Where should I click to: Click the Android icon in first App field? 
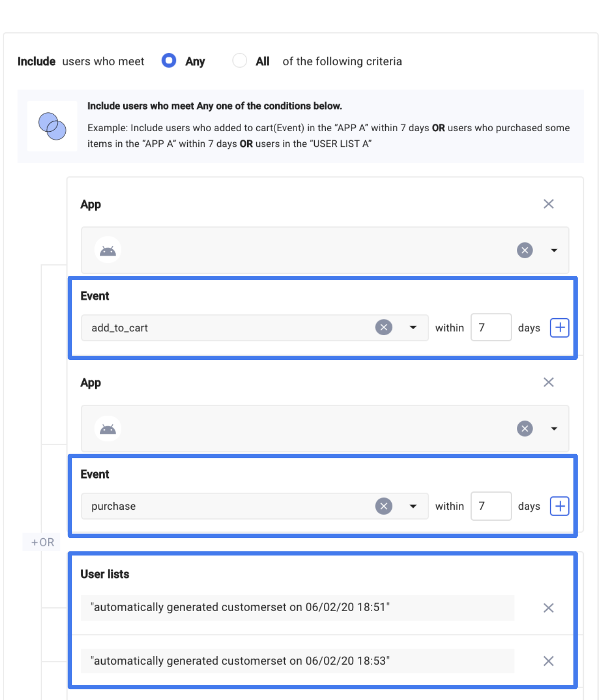(x=108, y=250)
